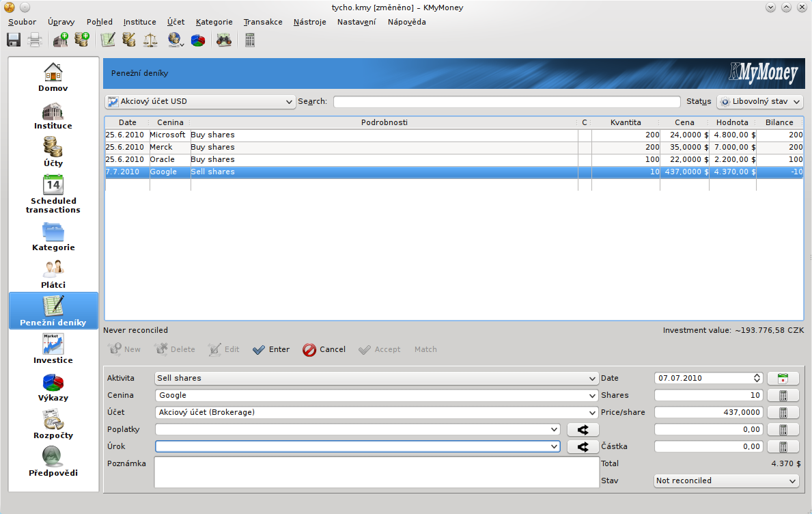Open the Nástroje menu
Viewport: 812px width, 514px height.
pos(309,22)
